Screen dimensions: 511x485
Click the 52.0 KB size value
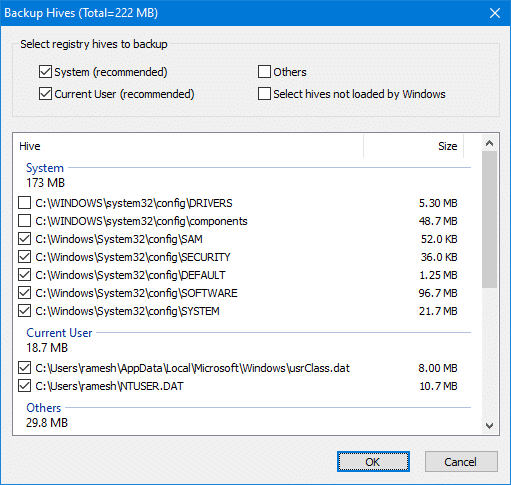click(x=439, y=239)
